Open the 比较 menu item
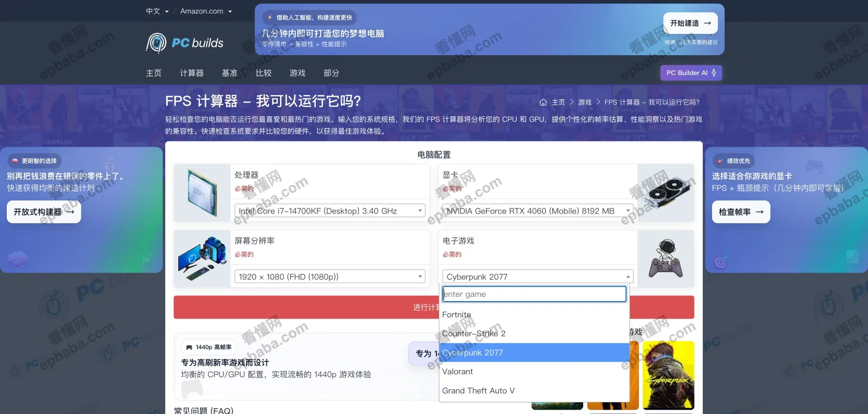Screen dimensions: 868x414 click(x=263, y=73)
